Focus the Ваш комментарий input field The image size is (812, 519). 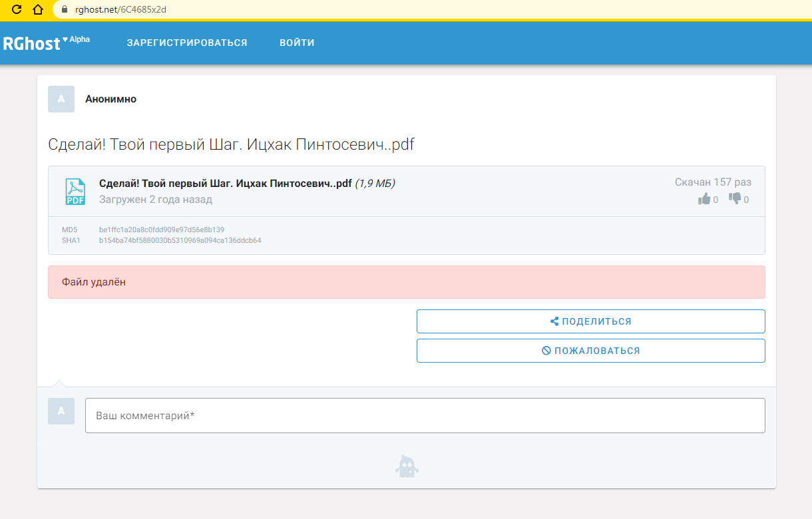[x=425, y=416]
